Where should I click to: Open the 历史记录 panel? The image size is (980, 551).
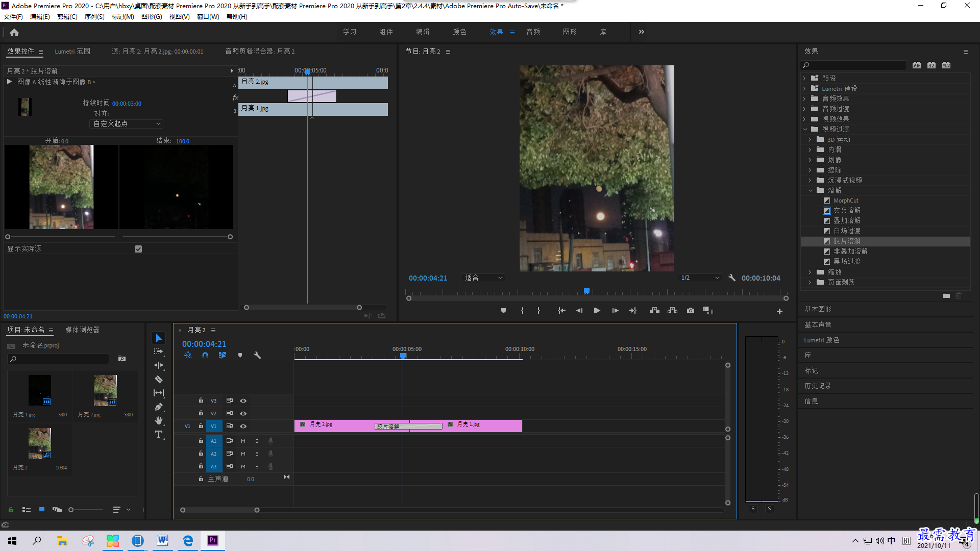click(818, 386)
